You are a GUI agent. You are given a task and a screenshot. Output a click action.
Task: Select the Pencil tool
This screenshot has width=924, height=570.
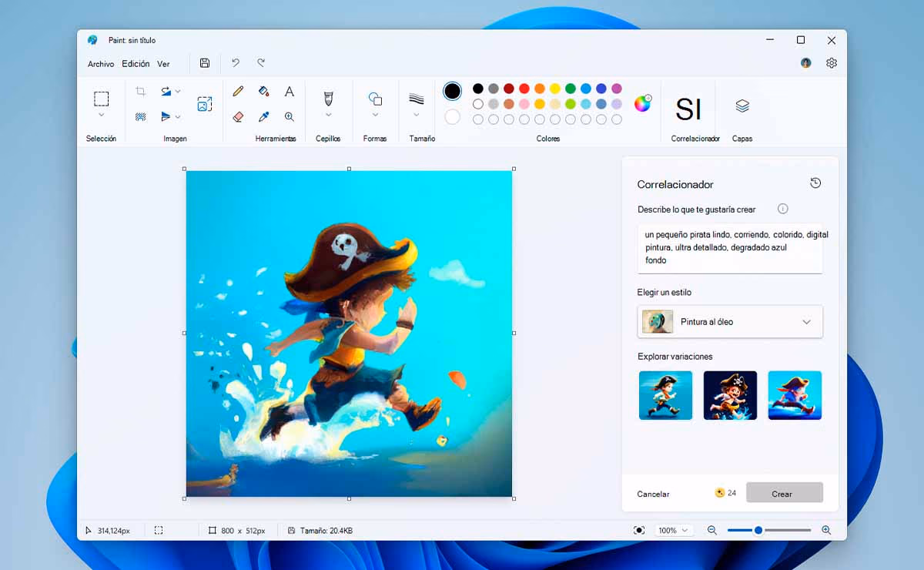(238, 91)
